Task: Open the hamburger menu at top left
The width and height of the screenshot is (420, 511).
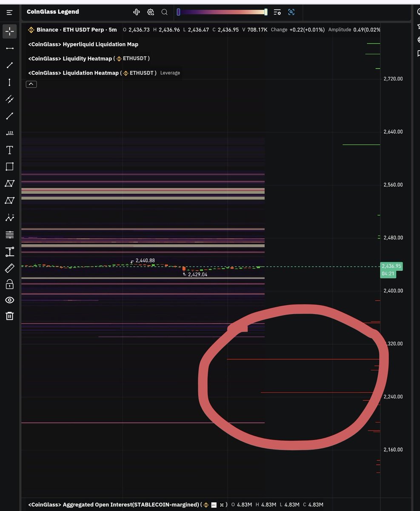Action: tap(9, 12)
